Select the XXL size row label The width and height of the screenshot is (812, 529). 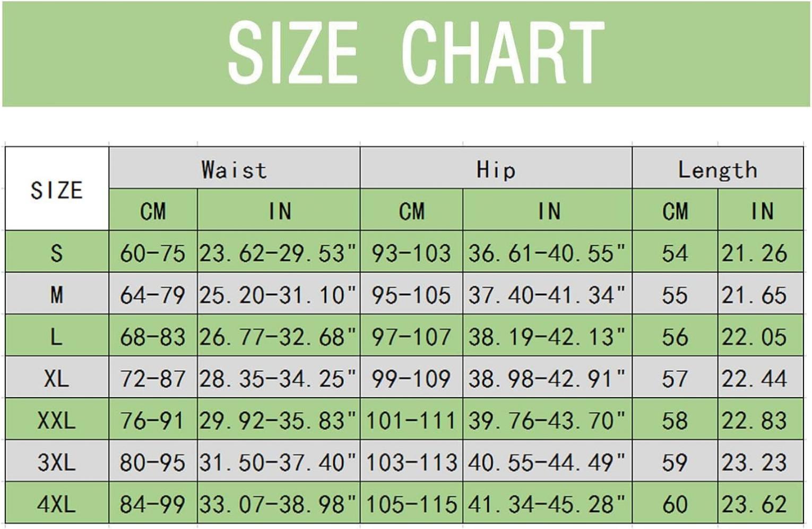(57, 419)
